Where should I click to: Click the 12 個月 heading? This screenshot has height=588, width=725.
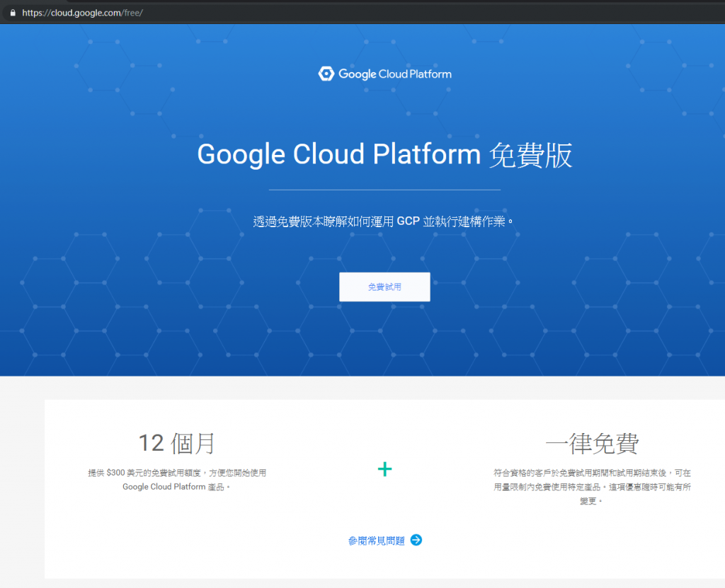pyautogui.click(x=176, y=444)
